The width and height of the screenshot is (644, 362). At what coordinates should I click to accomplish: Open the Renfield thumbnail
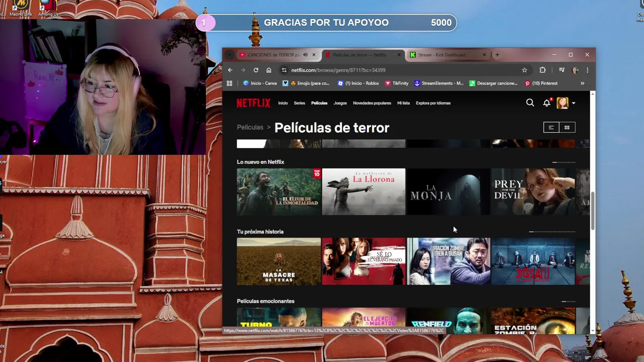(x=448, y=320)
